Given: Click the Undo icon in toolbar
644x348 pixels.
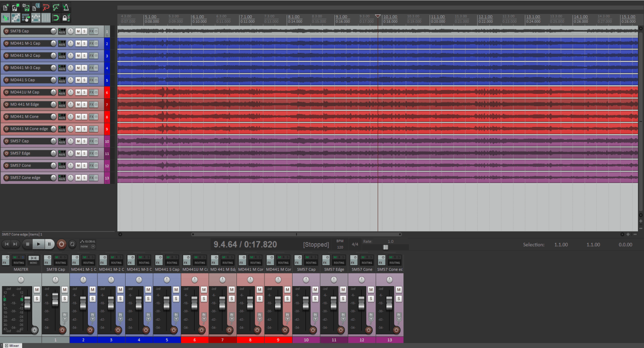Looking at the screenshot, I should (46, 7).
